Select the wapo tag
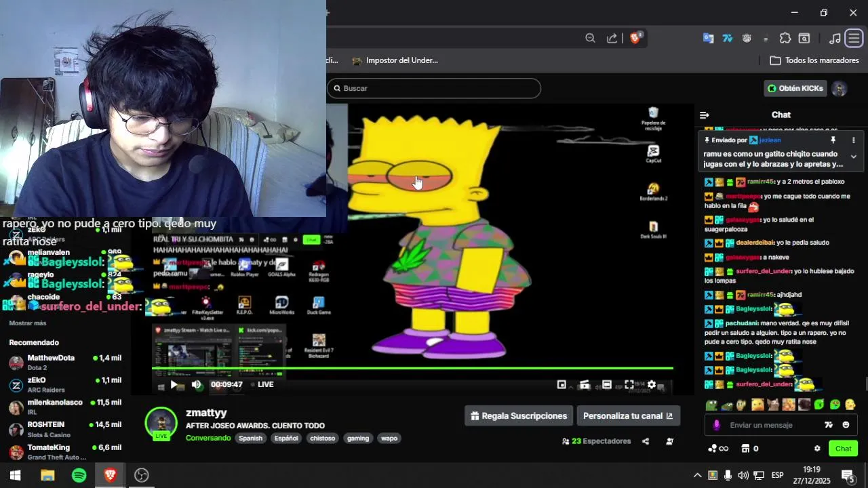Image resolution: width=868 pixels, height=488 pixels. click(389, 439)
